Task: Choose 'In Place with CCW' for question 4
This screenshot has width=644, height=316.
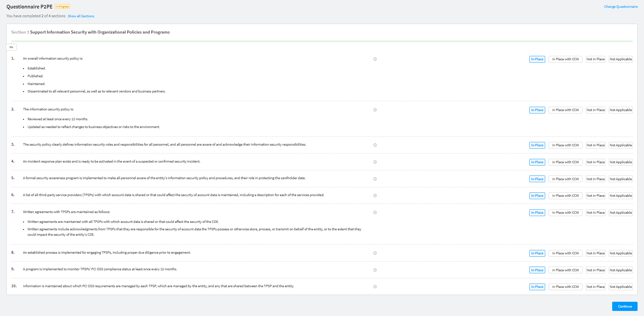Action: tap(565, 162)
